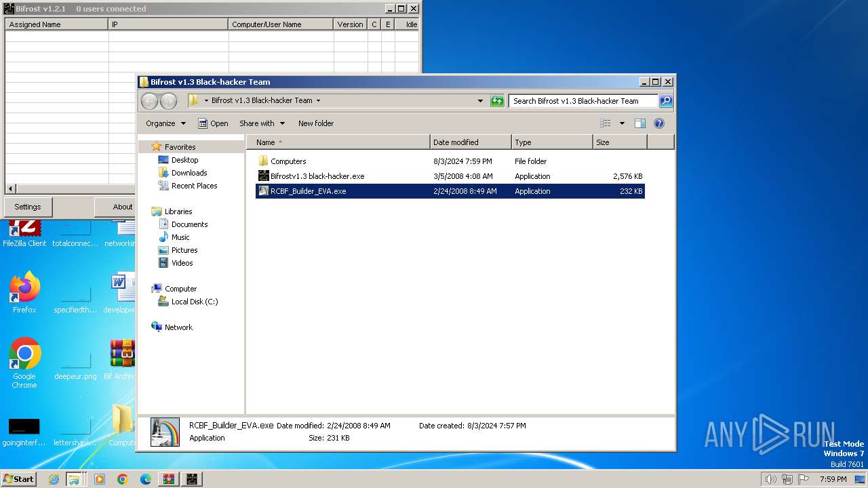Click Assigned Name column in Bifrost window
The width and height of the screenshot is (868, 488).
point(57,24)
